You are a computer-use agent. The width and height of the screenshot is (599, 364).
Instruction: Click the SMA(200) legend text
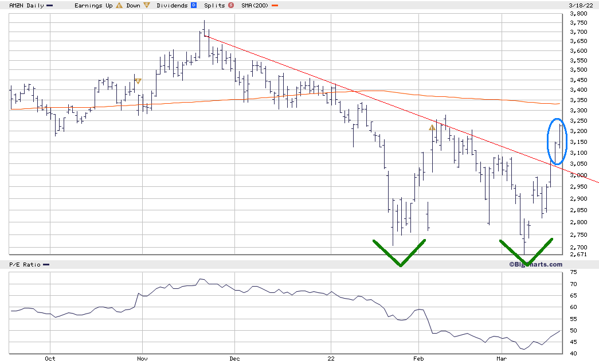point(255,5)
